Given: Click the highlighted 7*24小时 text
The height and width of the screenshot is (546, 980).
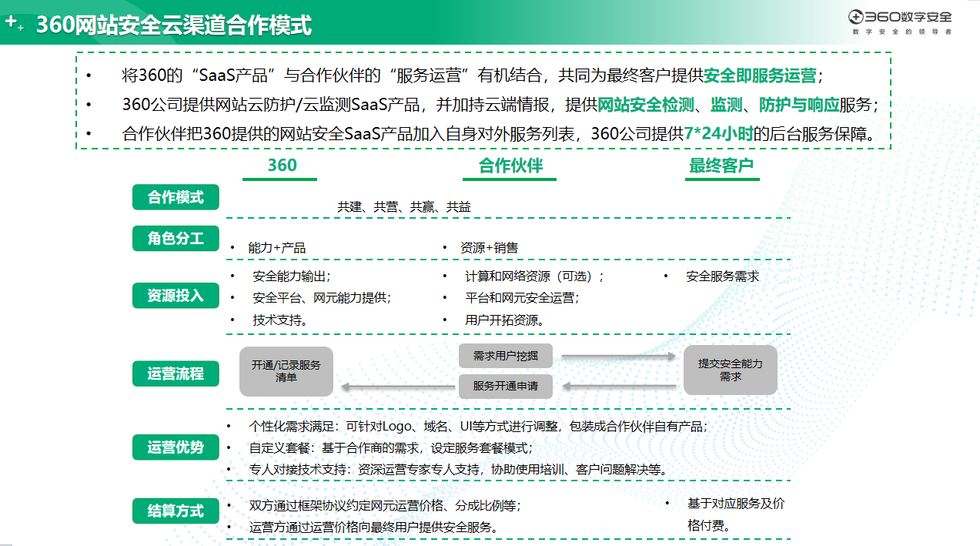Looking at the screenshot, I should 717,133.
